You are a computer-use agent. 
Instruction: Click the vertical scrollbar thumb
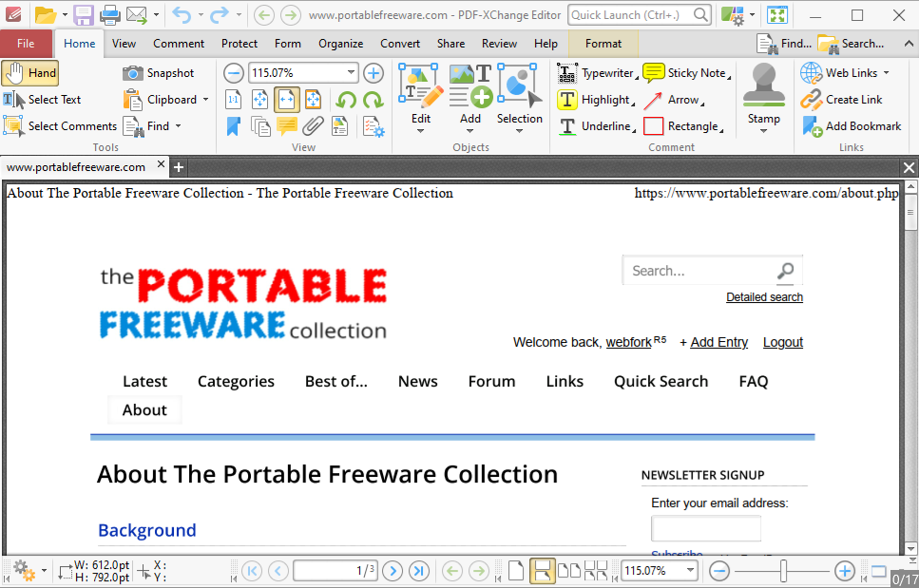910,212
